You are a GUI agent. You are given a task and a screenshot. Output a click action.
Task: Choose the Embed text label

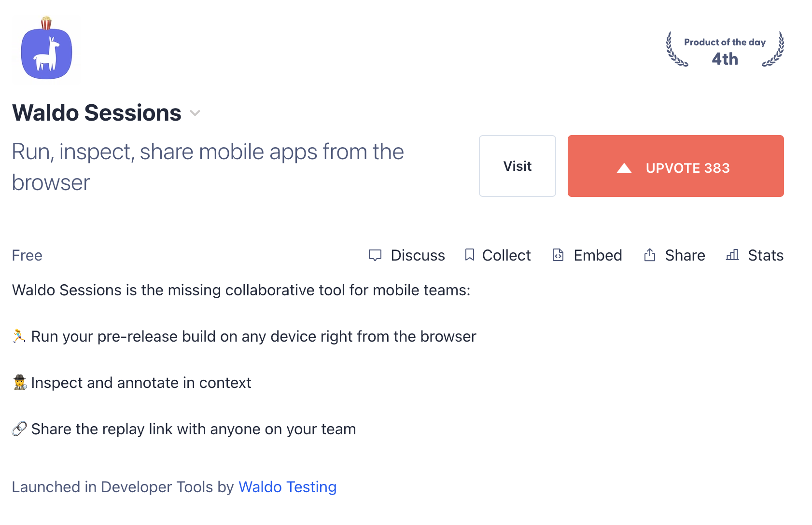(x=598, y=255)
